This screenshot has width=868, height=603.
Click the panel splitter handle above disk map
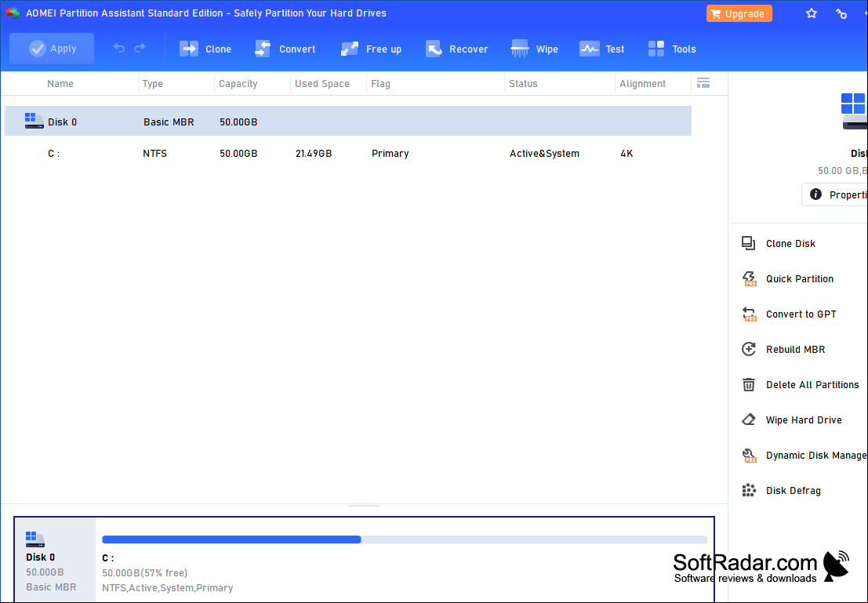pyautogui.click(x=364, y=506)
